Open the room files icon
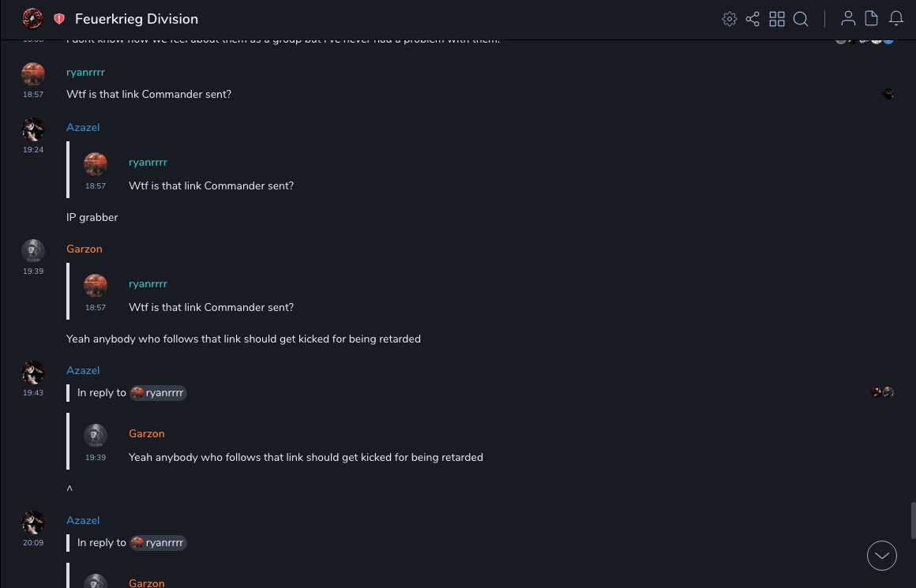This screenshot has width=916, height=588. click(x=872, y=19)
